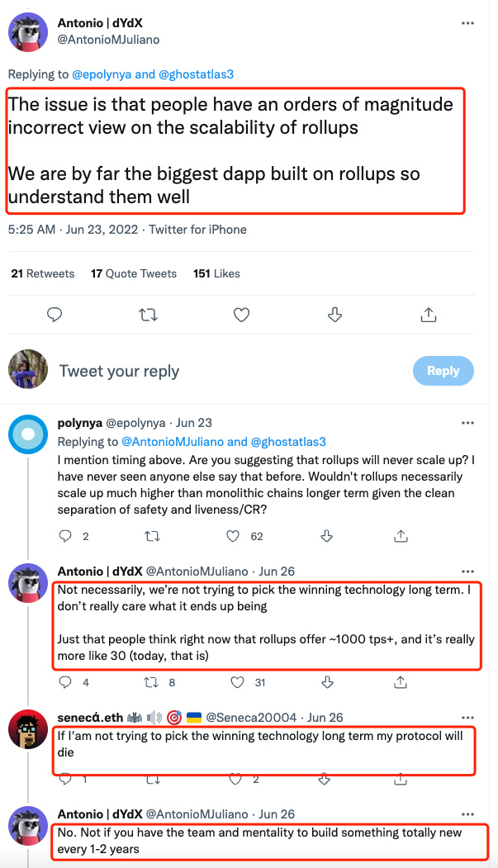Retweet Antonio's reply with 8 retweets
This screenshot has width=498, height=868.
point(151,682)
